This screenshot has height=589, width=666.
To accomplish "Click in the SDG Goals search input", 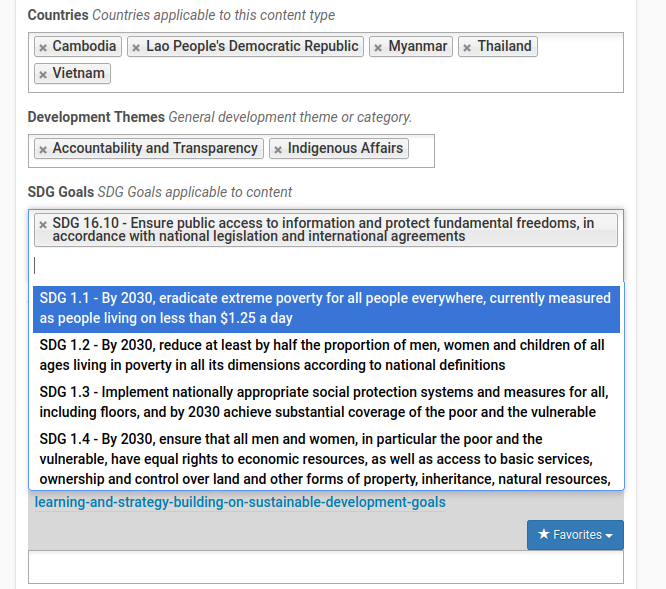I will click(x=326, y=266).
